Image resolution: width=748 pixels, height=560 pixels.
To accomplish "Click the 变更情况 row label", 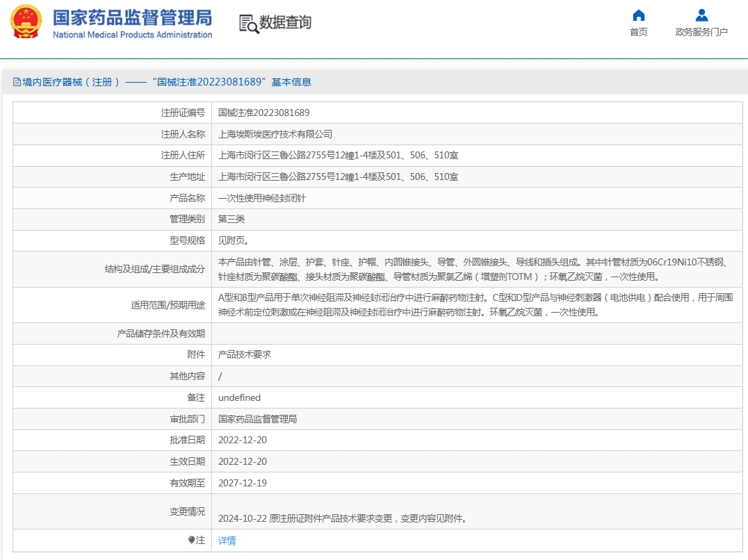I will [188, 511].
